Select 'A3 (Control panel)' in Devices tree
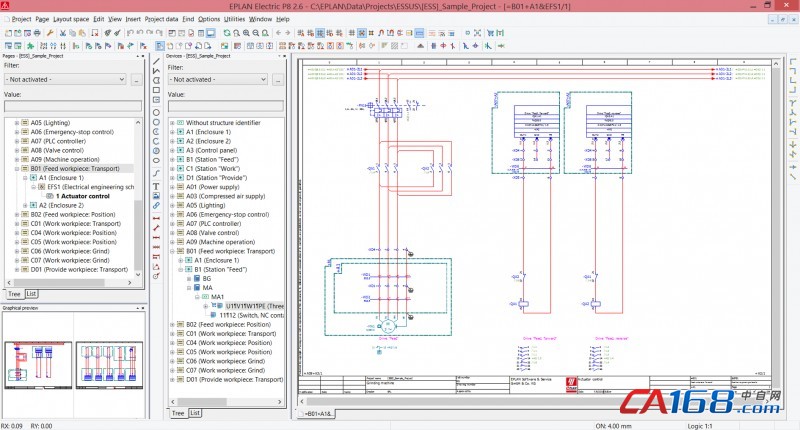 211,150
